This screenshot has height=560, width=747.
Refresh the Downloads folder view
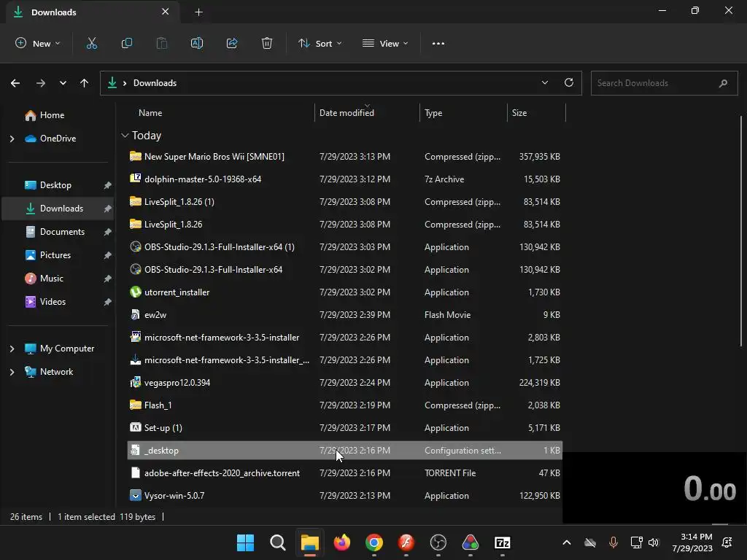coord(569,83)
